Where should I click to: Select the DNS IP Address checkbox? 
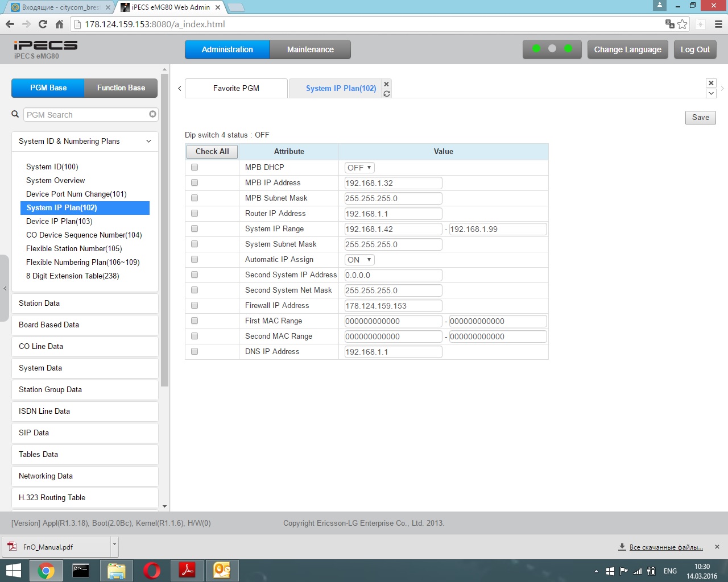coord(195,351)
